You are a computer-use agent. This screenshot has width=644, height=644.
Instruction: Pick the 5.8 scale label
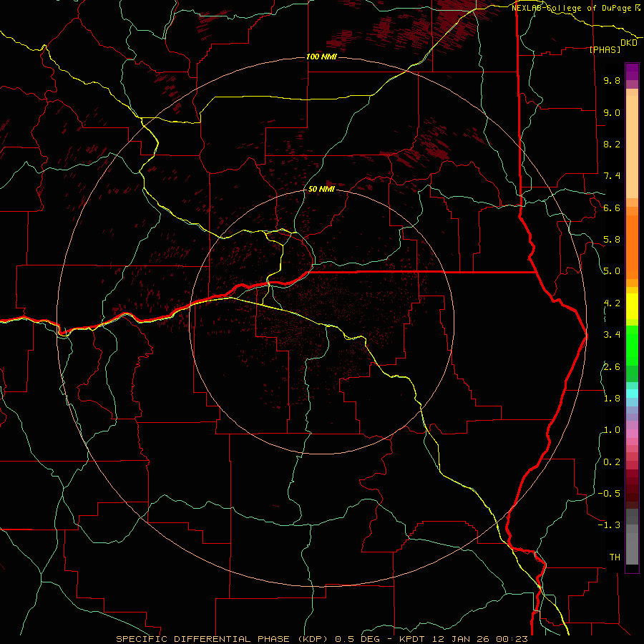click(612, 240)
